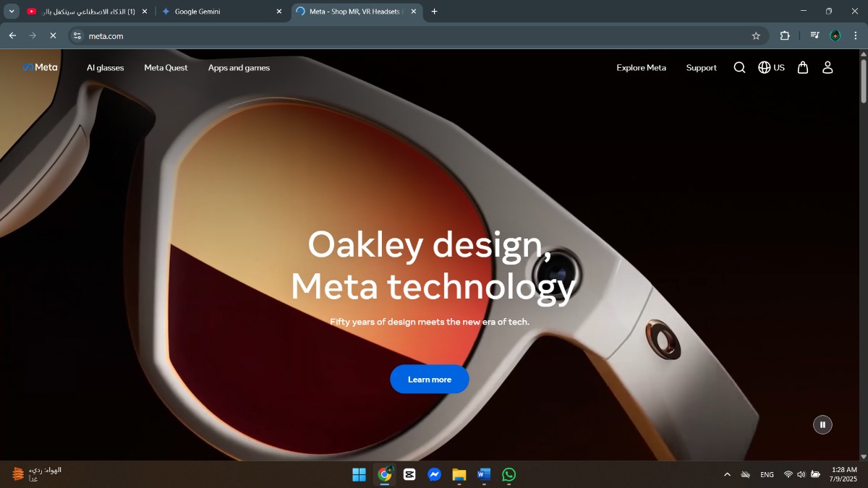Open a new browser tab

tap(434, 12)
